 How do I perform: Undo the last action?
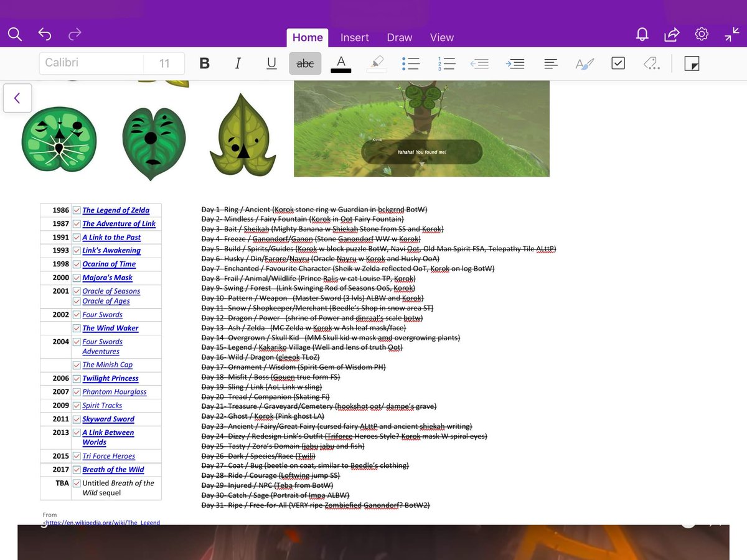point(45,35)
